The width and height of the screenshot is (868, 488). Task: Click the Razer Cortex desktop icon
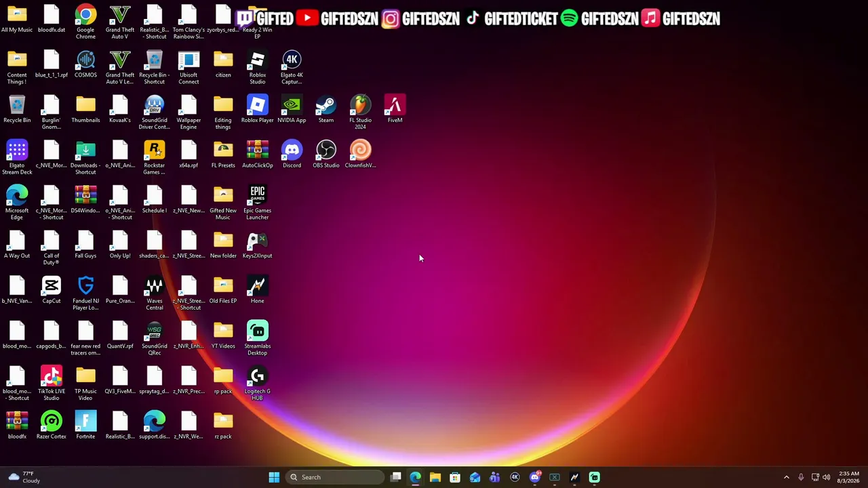point(52,426)
